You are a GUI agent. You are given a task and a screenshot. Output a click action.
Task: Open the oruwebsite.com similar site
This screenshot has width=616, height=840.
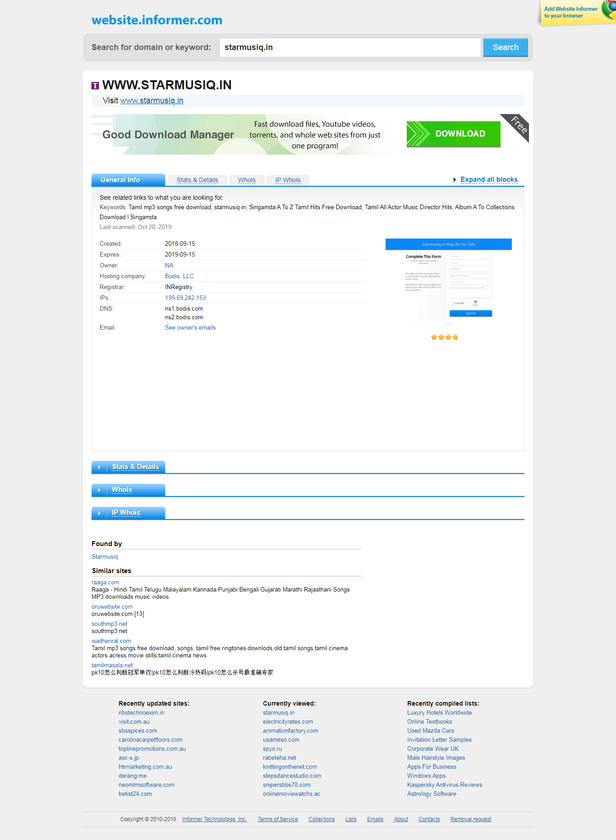coord(112,607)
